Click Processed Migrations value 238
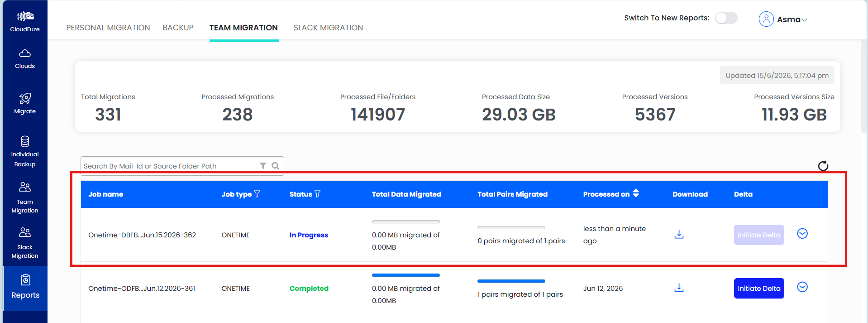 [238, 114]
